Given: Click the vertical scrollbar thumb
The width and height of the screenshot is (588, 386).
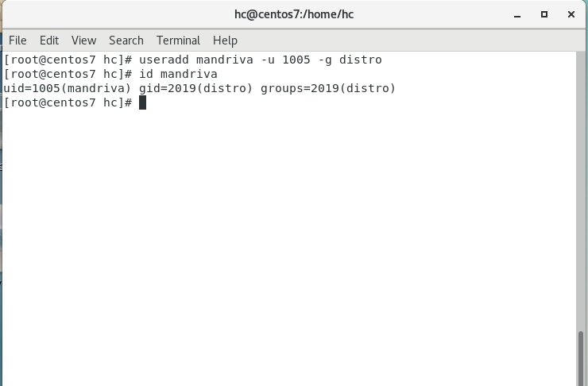Looking at the screenshot, I should click(581, 357).
